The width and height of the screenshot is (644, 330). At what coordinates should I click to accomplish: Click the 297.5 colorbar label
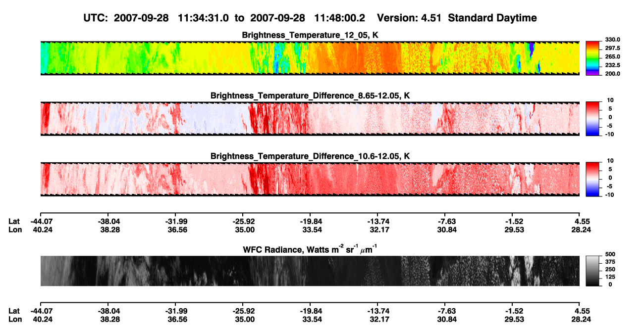point(613,48)
